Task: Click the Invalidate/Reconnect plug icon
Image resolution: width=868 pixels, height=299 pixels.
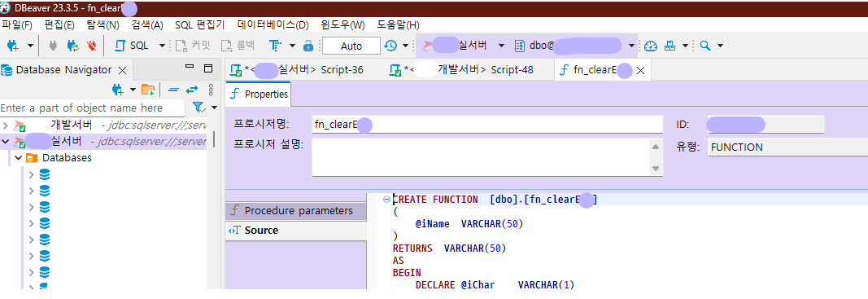Action: 72,46
